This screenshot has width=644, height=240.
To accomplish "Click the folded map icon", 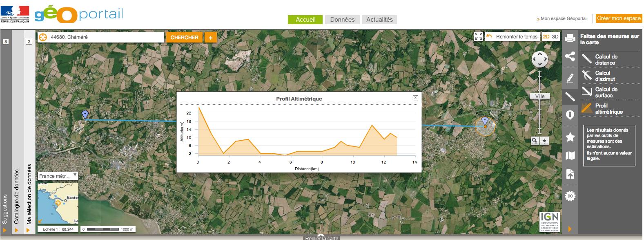I will (x=570, y=156).
